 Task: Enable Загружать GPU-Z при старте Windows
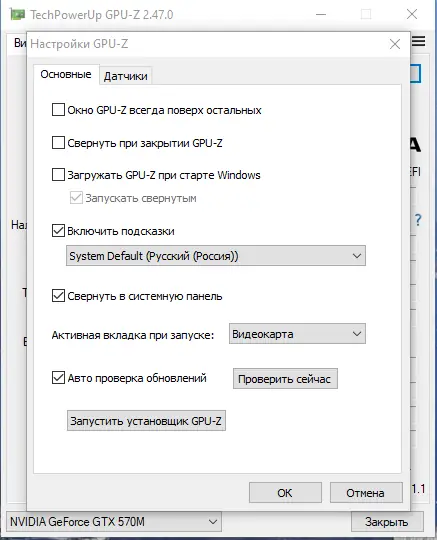coord(58,175)
